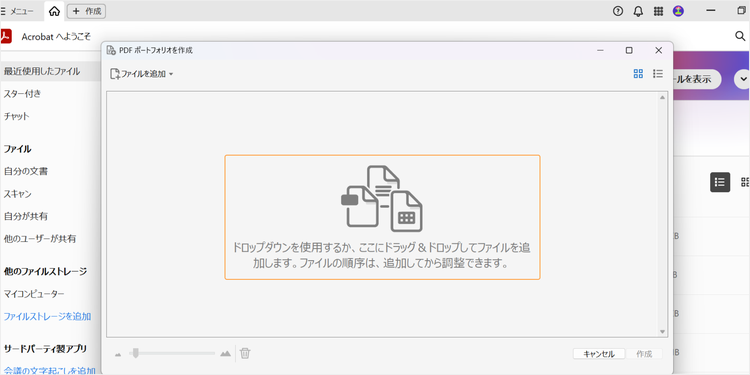750x375 pixels.
Task: Click the キャンセル button
Action: 599,354
